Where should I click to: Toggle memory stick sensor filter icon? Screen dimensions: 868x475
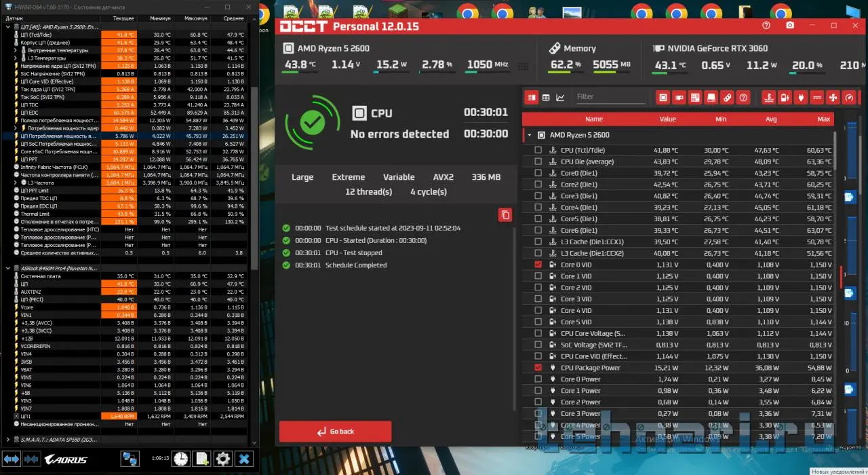(727, 98)
